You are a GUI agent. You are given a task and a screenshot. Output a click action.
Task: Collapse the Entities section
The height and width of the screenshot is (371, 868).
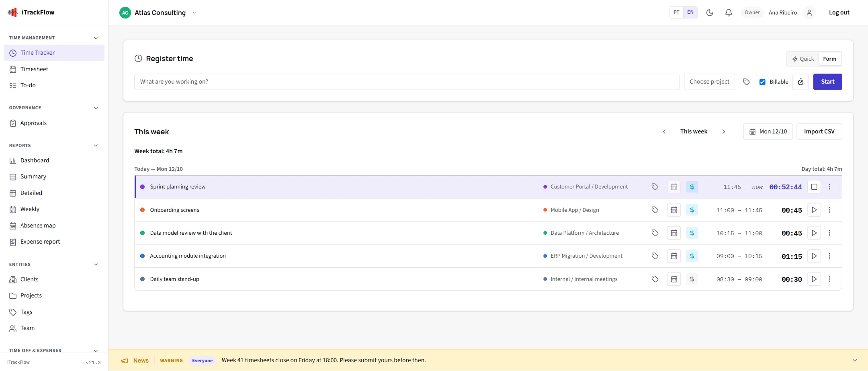click(96, 264)
